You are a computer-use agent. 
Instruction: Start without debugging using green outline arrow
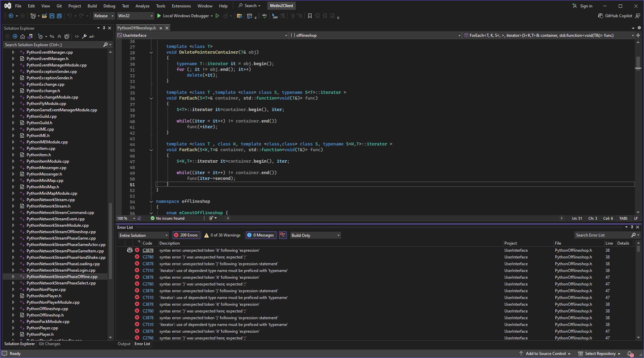click(x=217, y=16)
